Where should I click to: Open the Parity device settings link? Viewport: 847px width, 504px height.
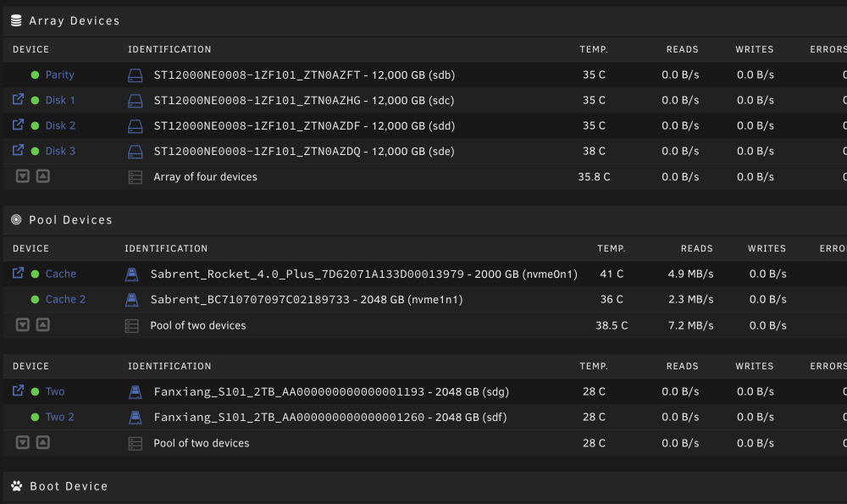(59, 75)
